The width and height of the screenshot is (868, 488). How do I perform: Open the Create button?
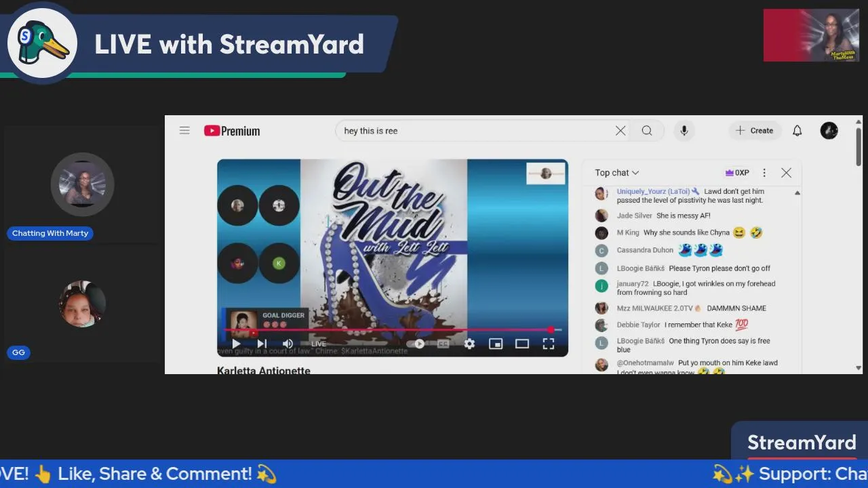click(755, 131)
